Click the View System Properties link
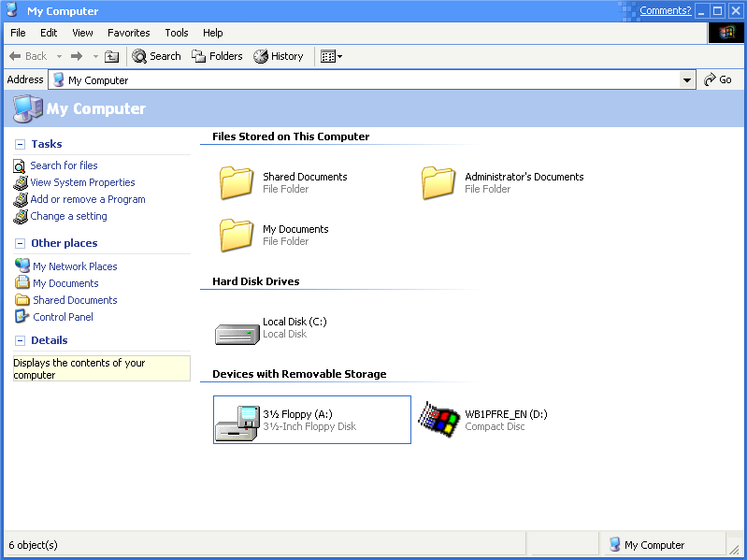The height and width of the screenshot is (560, 747). pos(82,182)
